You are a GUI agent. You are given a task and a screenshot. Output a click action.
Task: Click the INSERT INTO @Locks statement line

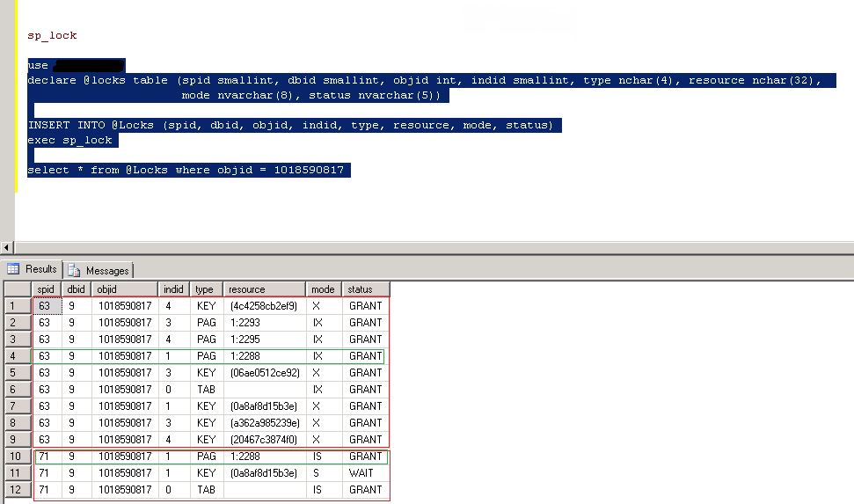[x=290, y=125]
